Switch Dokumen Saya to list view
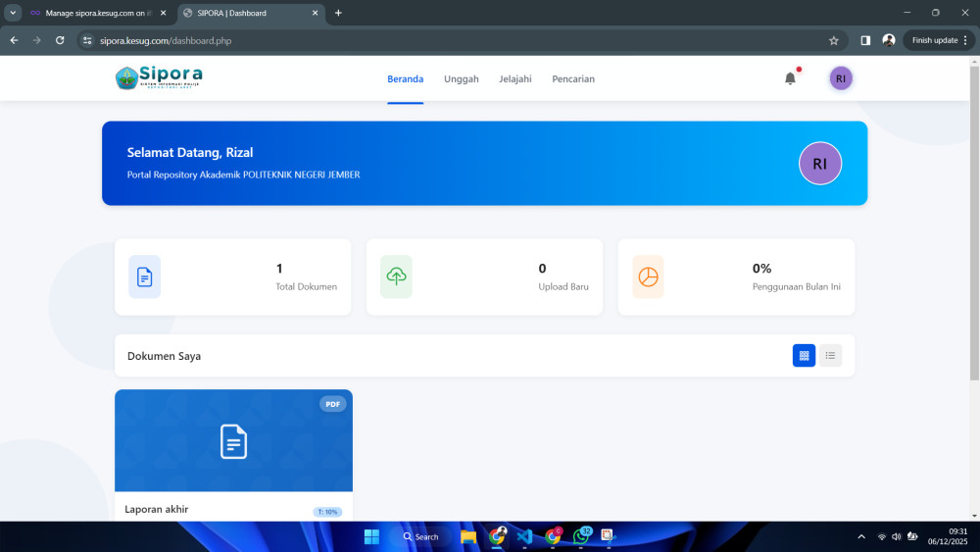 830,356
